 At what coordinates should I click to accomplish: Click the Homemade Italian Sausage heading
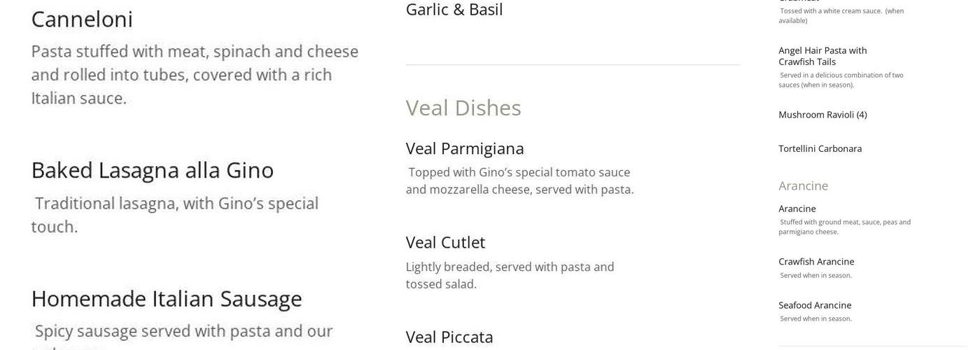point(166,299)
